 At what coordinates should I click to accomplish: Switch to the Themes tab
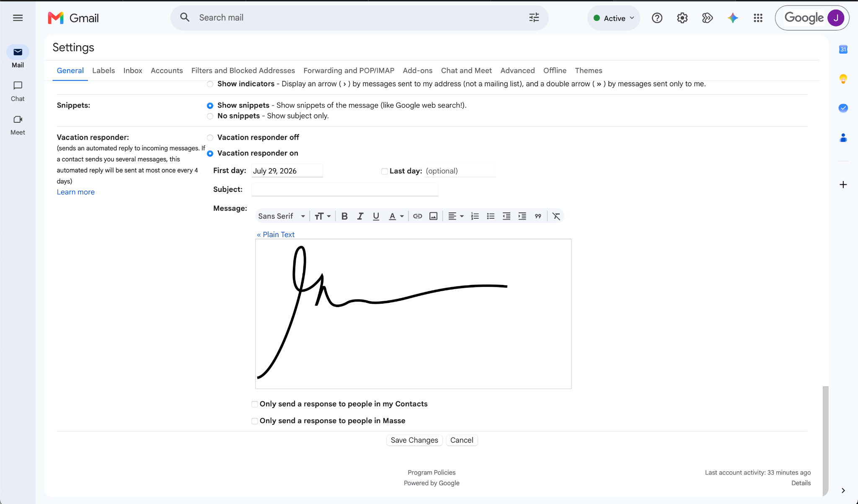click(588, 70)
